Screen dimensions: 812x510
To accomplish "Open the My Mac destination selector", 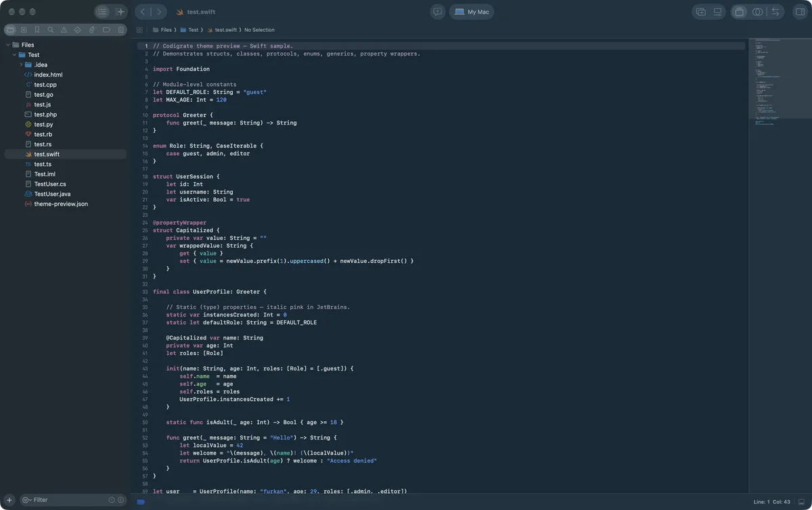I will point(472,12).
